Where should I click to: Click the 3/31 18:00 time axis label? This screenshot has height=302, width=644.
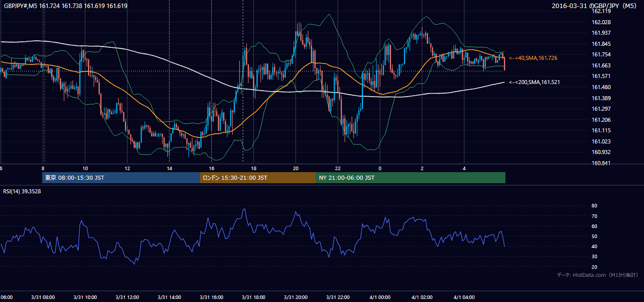click(x=253, y=297)
